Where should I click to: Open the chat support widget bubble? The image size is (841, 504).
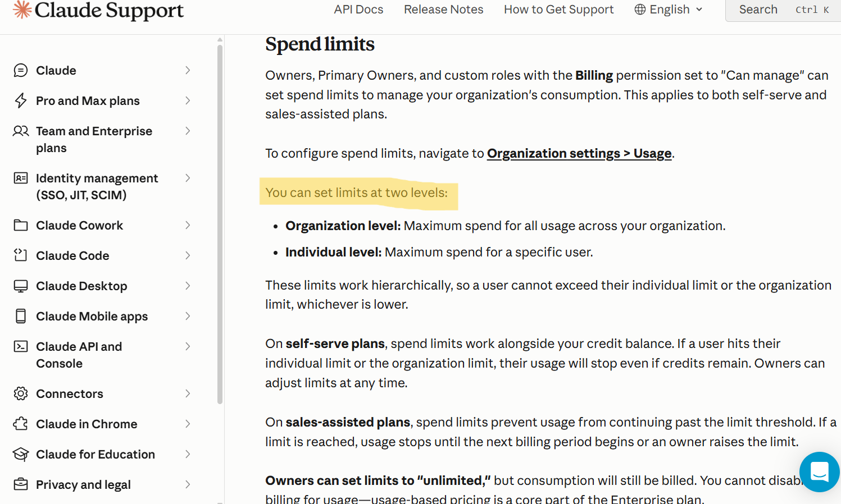[820, 472]
